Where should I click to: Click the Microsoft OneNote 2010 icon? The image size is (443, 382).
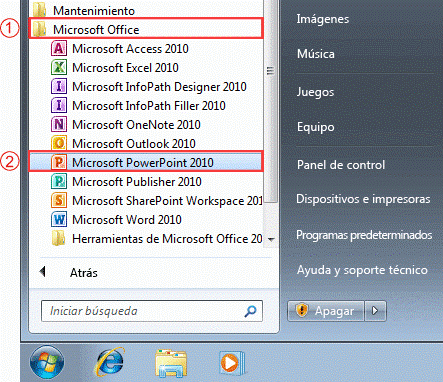tap(59, 125)
